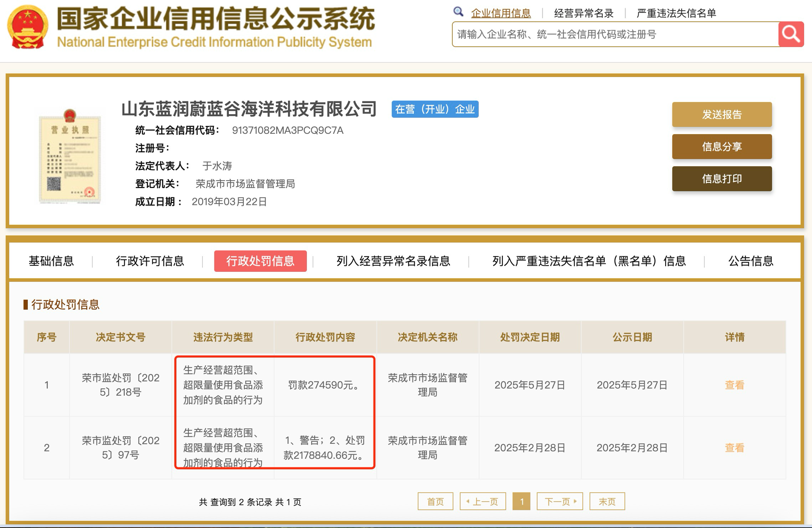
Task: Click the company name 山东蓝润蔚蓝谷海洋科技有限公司
Action: [249, 109]
